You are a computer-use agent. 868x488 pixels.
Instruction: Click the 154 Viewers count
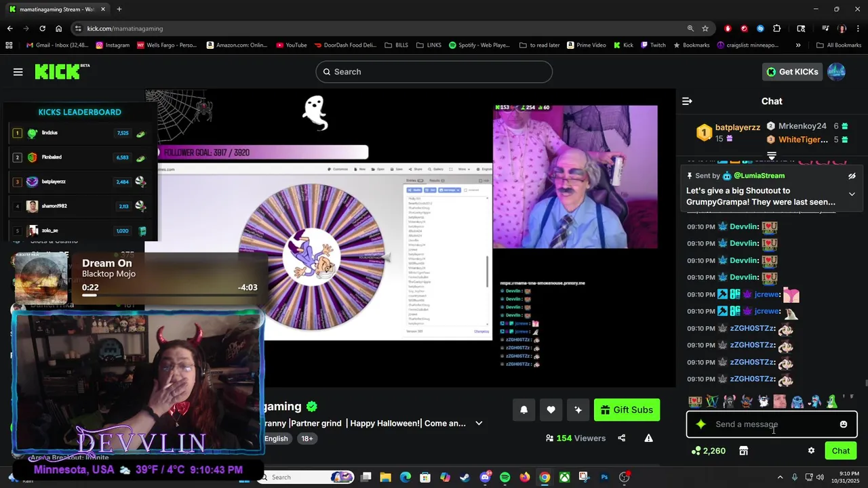pos(576,438)
